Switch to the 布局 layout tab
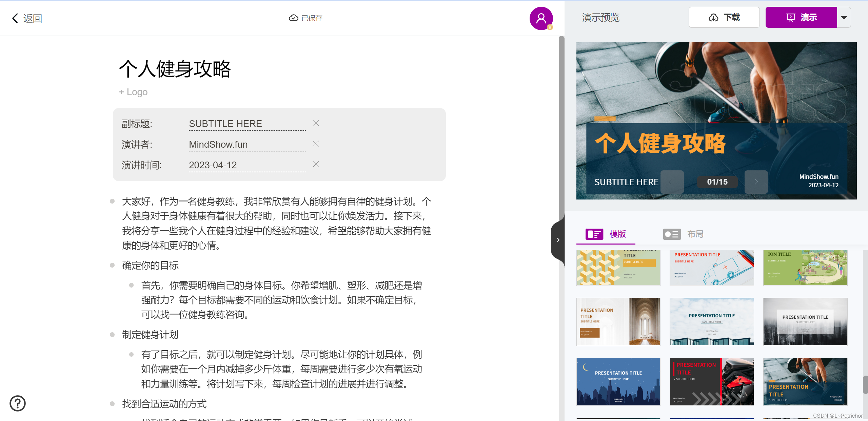The height and width of the screenshot is (421, 868). (x=683, y=234)
